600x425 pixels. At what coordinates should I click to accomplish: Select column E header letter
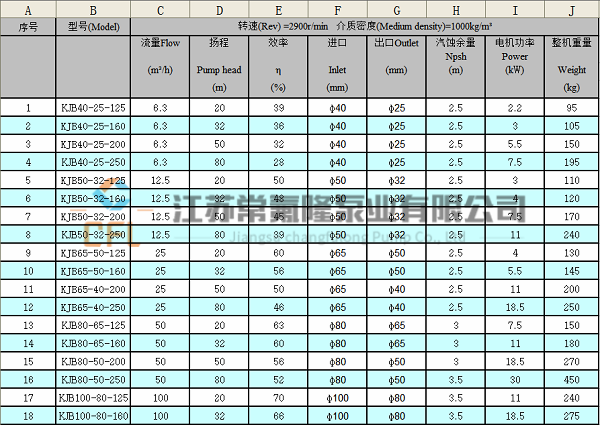tap(277, 10)
